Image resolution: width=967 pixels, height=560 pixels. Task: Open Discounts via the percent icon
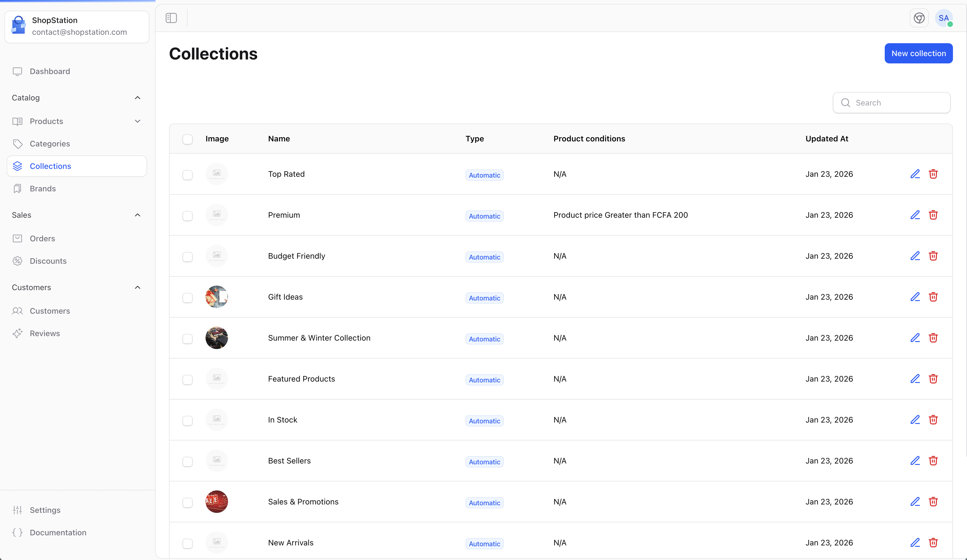coord(18,261)
